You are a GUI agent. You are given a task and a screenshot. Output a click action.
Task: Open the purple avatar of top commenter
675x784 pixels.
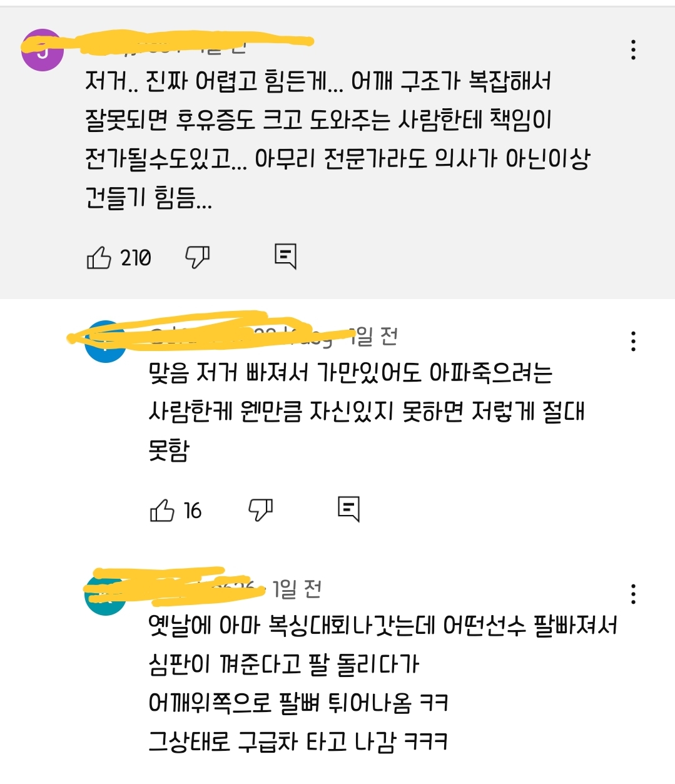[x=43, y=50]
